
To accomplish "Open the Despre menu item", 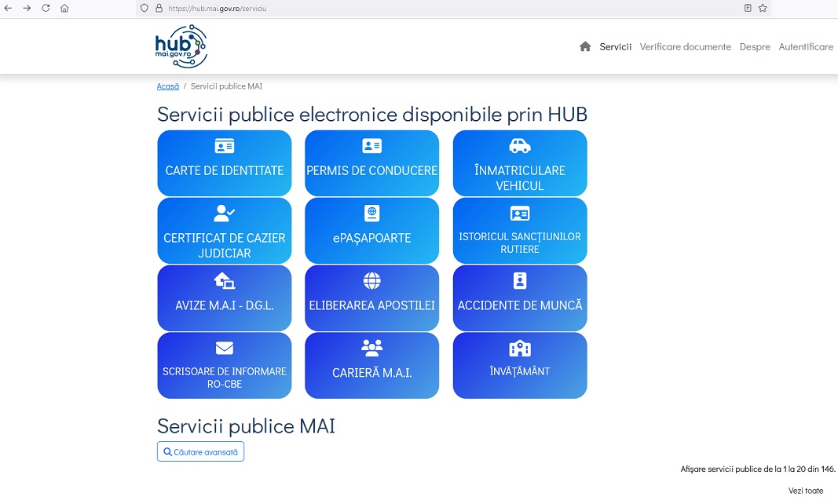I will 755,47.
